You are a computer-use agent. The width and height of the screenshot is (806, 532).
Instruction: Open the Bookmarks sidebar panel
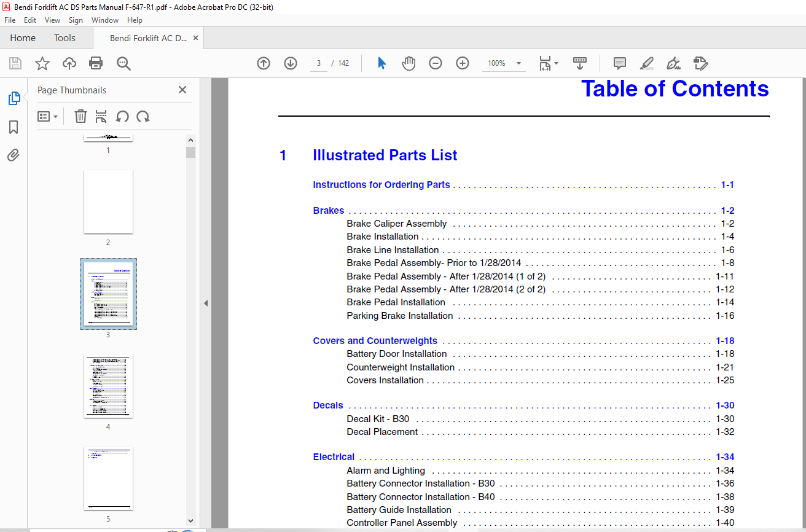click(14, 127)
